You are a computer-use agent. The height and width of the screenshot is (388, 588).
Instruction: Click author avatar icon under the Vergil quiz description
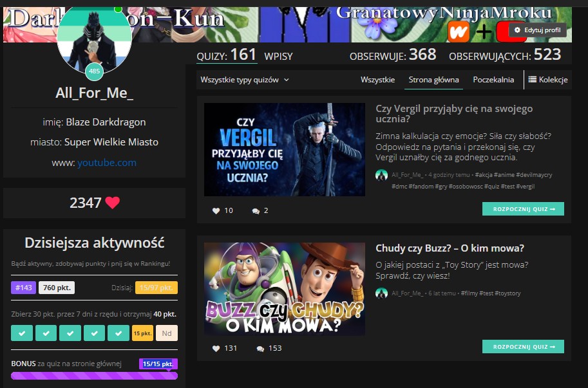(382, 174)
